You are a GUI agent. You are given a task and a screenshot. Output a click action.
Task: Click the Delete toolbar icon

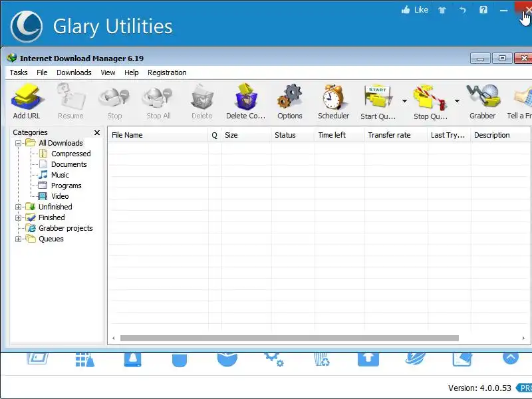point(202,101)
